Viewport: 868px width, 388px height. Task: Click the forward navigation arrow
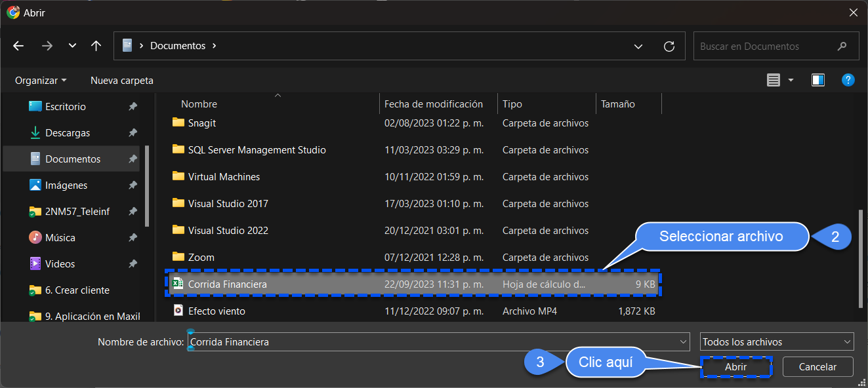click(47, 46)
